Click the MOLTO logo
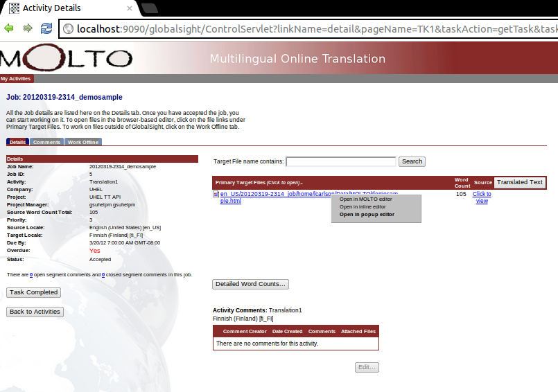Viewport: 558px width, 392px height. click(x=66, y=57)
